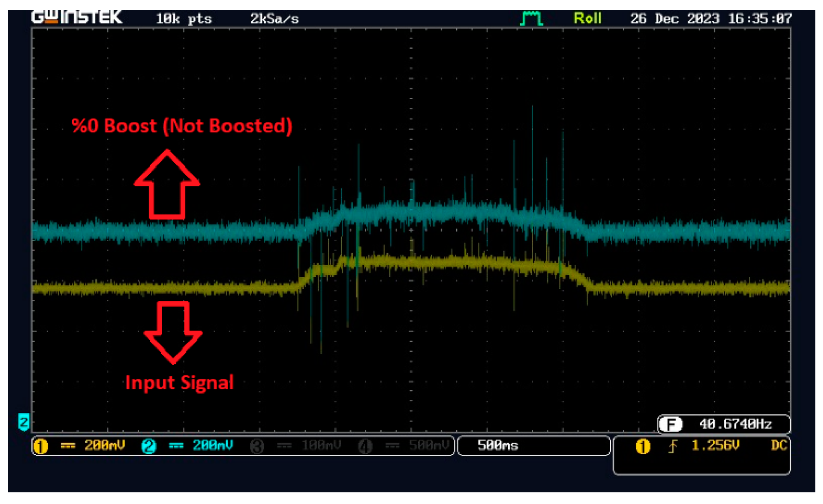Viewport: 823px width, 504px height.
Task: Toggle channel 1 DC coupling symbol
Action: 68,446
